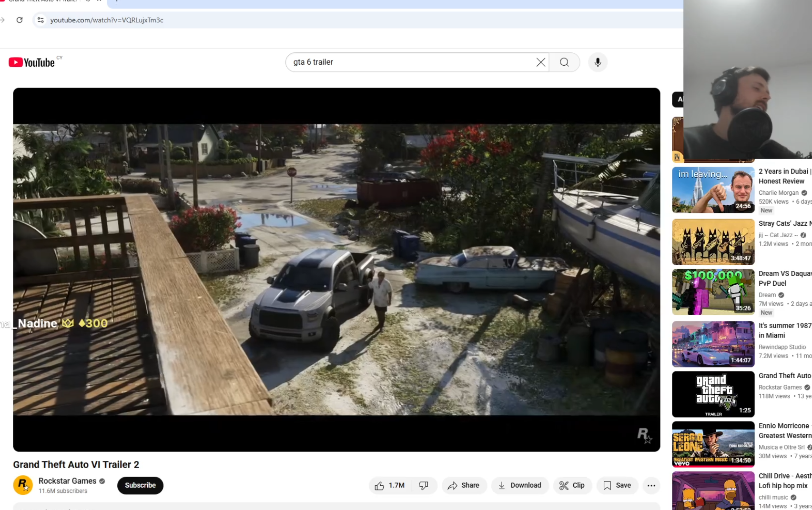
Task: Save the video to a playlist
Action: (x=617, y=485)
